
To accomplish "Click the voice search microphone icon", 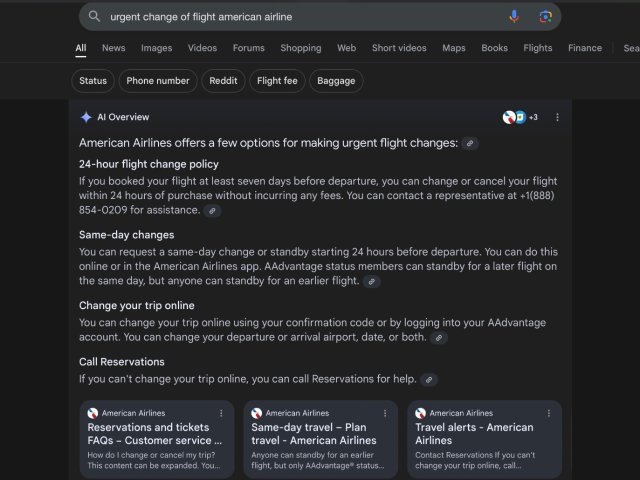I will [514, 16].
